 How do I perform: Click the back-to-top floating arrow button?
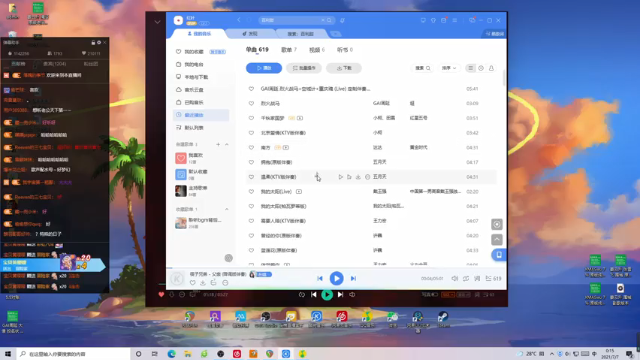(497, 239)
